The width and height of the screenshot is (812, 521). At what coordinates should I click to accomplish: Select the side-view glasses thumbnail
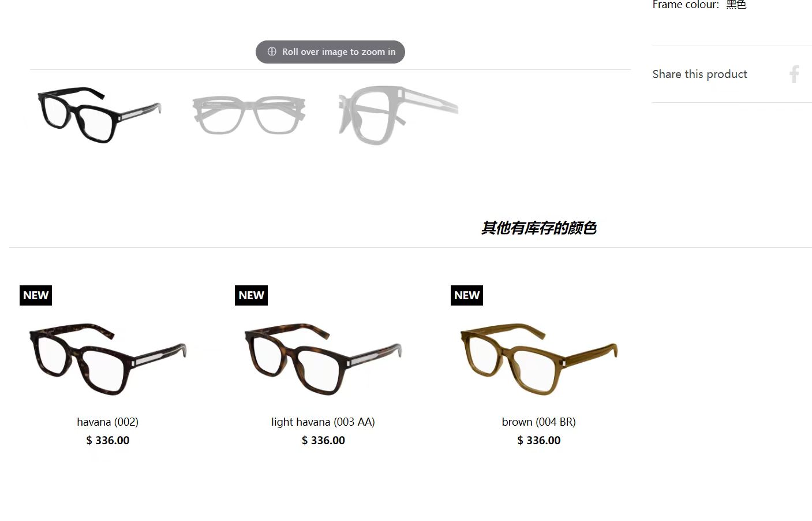(398, 115)
